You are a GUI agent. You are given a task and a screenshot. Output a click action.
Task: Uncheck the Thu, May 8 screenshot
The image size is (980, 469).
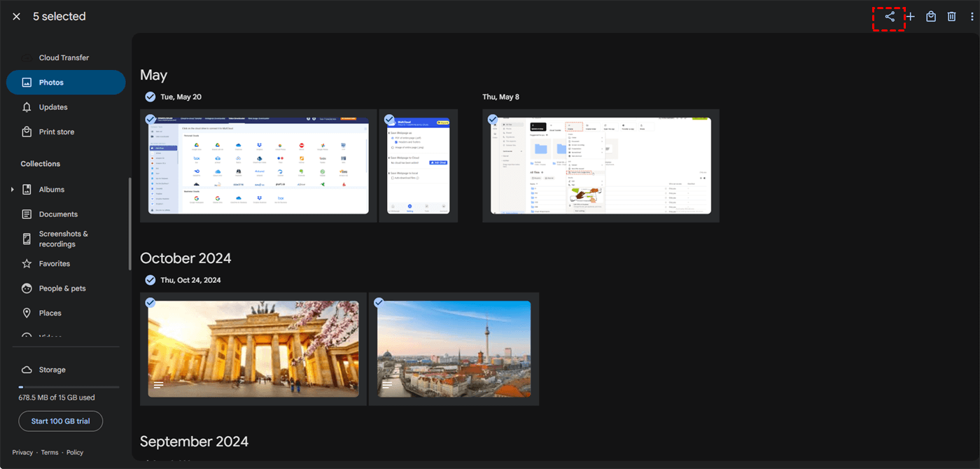(x=493, y=120)
